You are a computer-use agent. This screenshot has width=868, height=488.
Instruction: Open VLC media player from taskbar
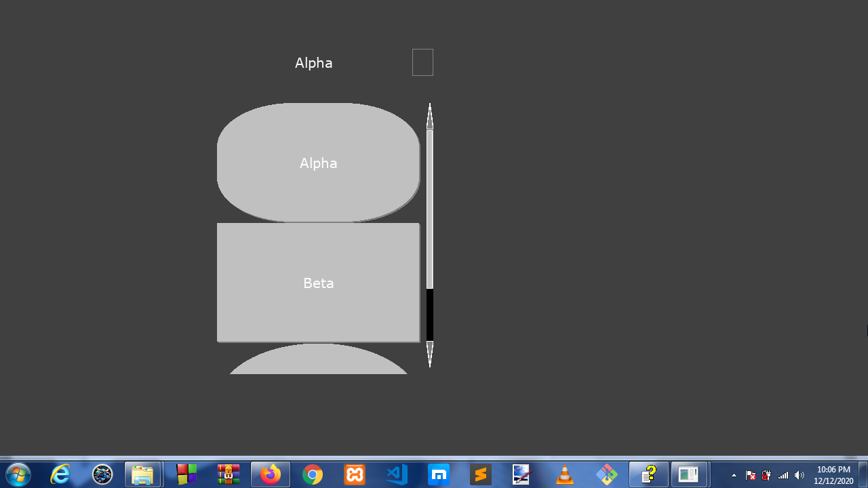pos(564,474)
